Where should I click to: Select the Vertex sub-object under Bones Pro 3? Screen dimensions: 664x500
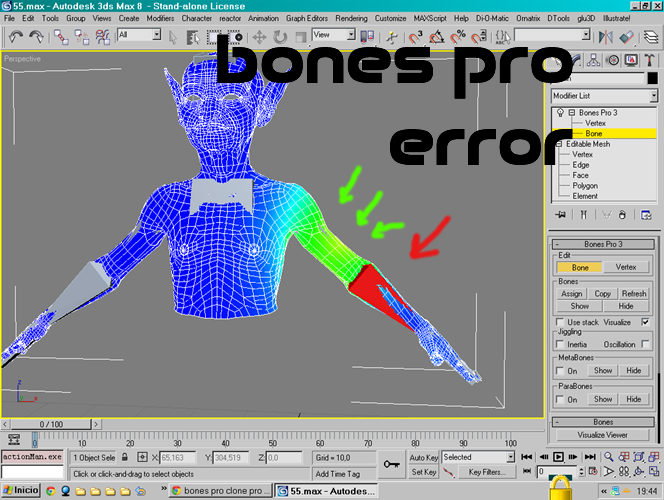pos(595,123)
